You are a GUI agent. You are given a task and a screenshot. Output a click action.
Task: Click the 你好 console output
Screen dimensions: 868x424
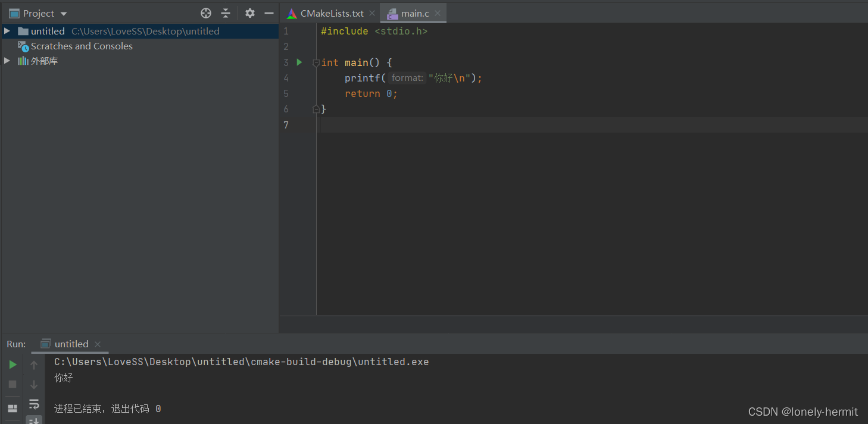(63, 377)
